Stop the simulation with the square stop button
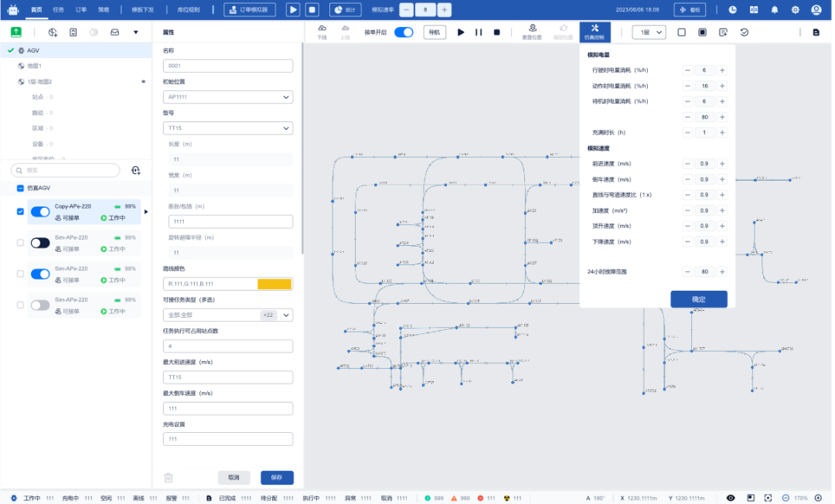The width and height of the screenshot is (835, 504). [497, 32]
